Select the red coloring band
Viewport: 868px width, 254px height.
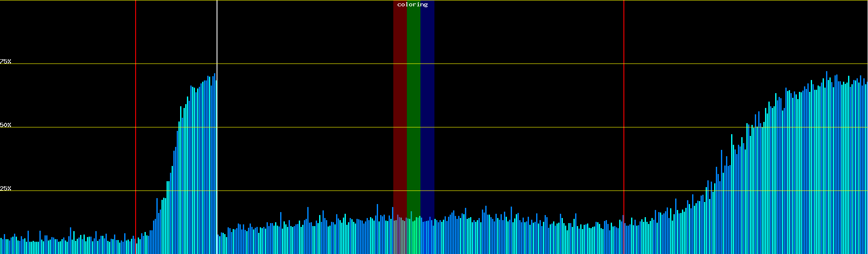click(400, 106)
